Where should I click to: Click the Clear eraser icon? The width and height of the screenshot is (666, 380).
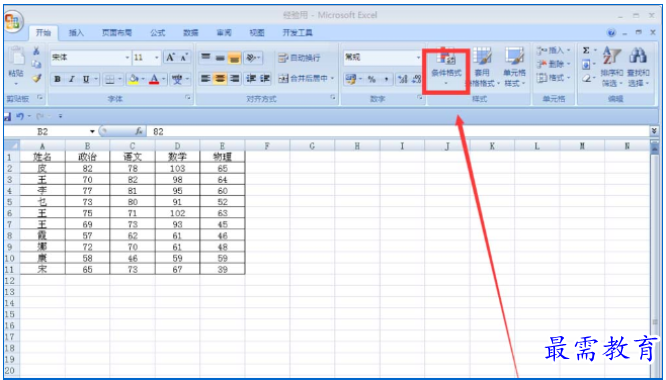tap(586, 79)
